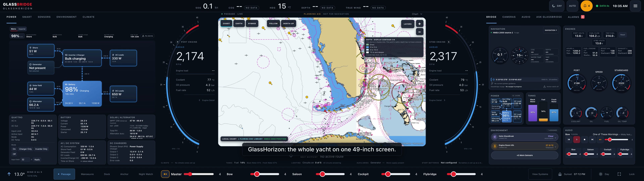Viewport: 644px width, 181px height.
Task: Adjust the Master volume slider in bottom bar
Action: click(199, 174)
